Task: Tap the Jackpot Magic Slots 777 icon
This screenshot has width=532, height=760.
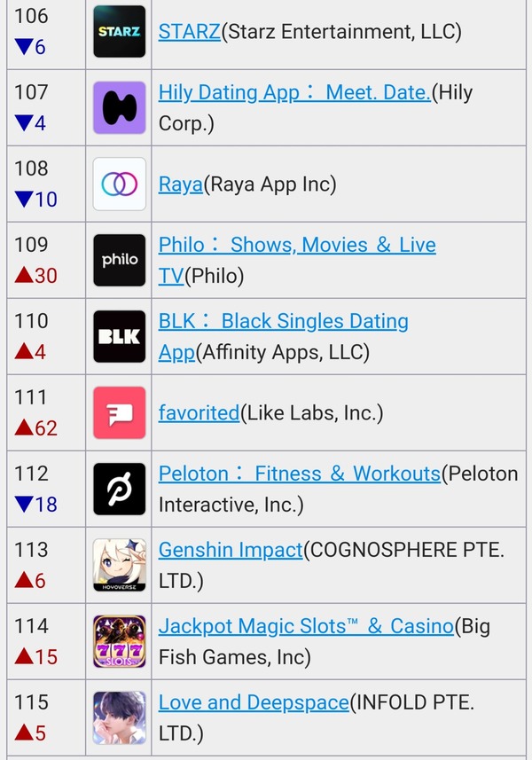Action: click(119, 642)
